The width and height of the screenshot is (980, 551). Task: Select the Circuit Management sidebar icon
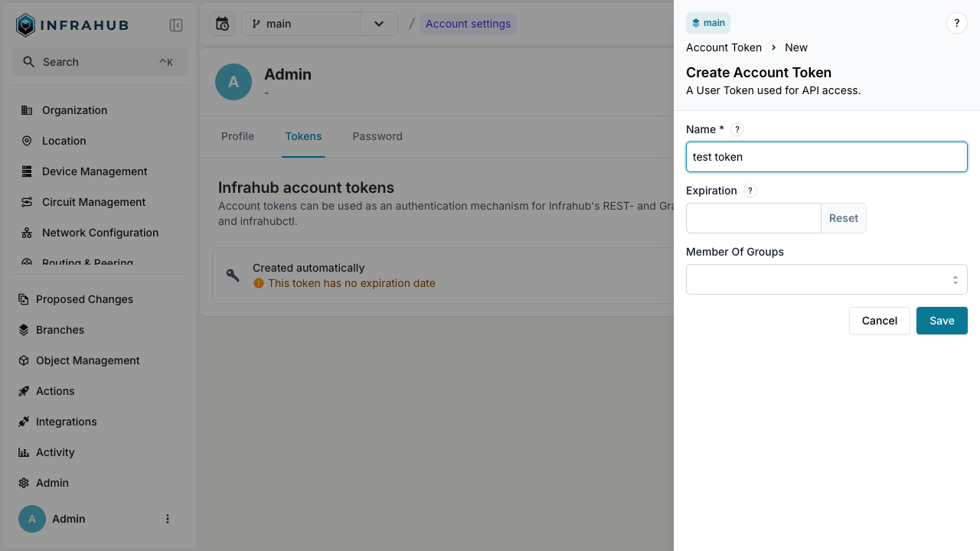point(28,202)
